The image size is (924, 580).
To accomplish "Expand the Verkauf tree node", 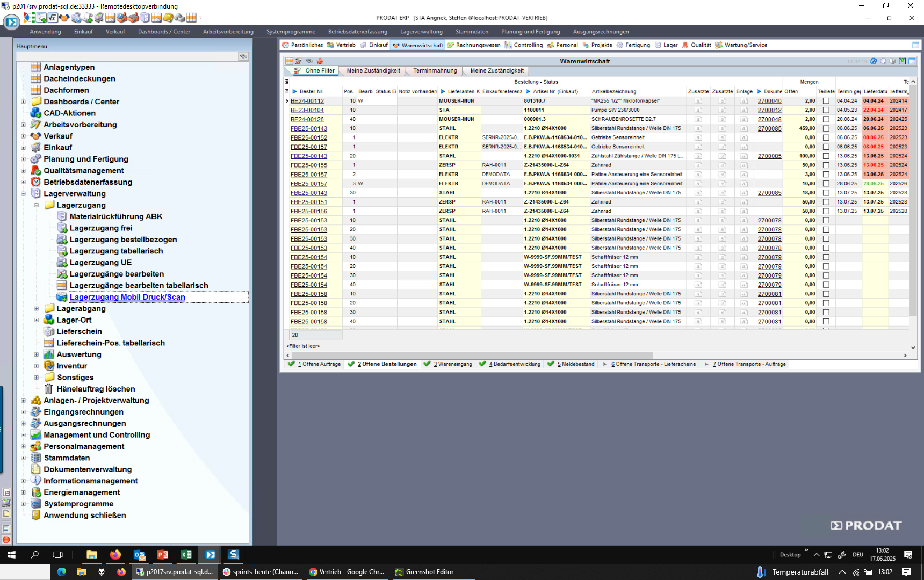I will [x=23, y=136].
